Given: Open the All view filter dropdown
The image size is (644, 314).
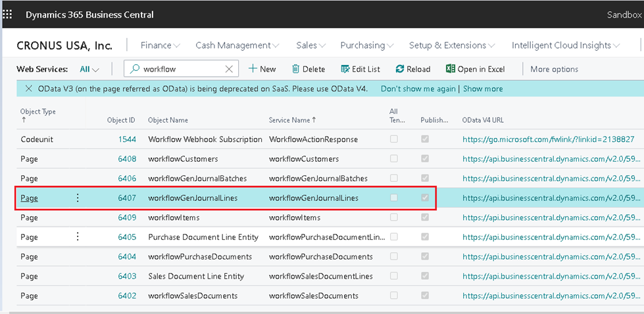Looking at the screenshot, I should click(89, 69).
